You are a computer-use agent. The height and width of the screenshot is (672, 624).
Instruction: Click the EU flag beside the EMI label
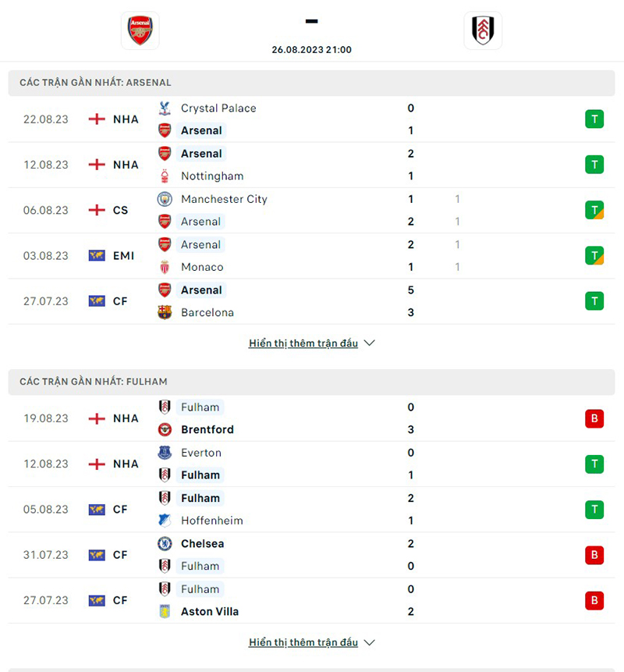coord(97,255)
